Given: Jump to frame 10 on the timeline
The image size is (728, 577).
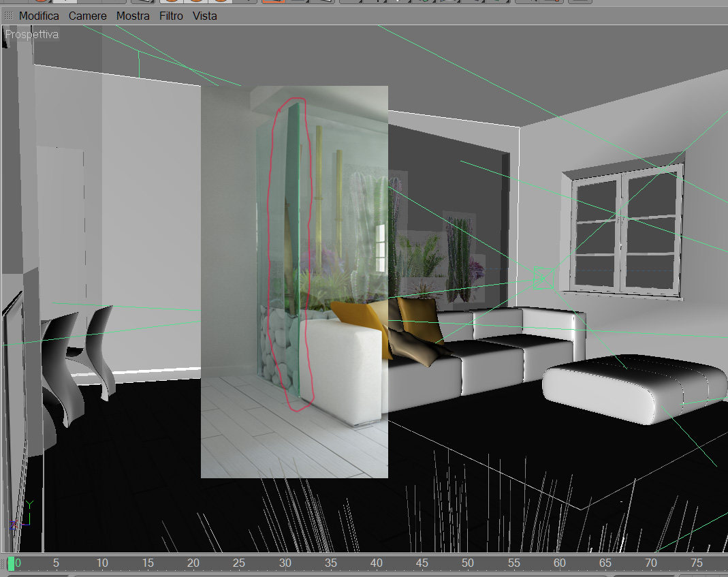Looking at the screenshot, I should [102, 563].
